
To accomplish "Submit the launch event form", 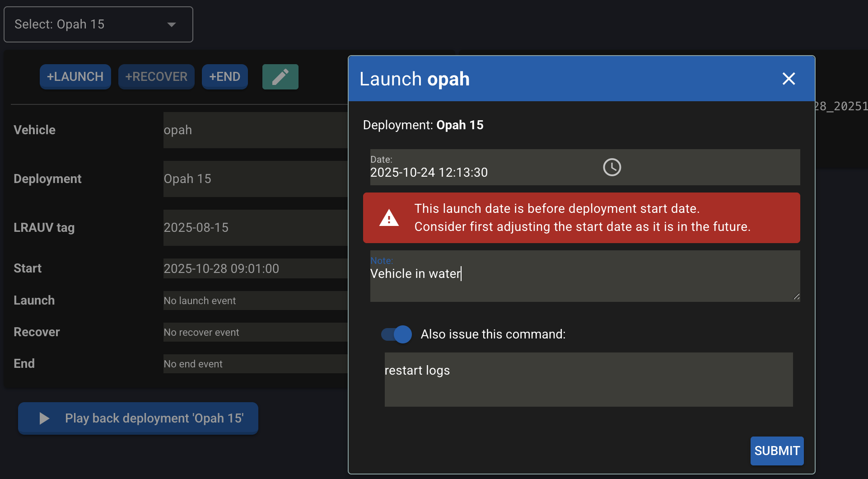I will [777, 451].
